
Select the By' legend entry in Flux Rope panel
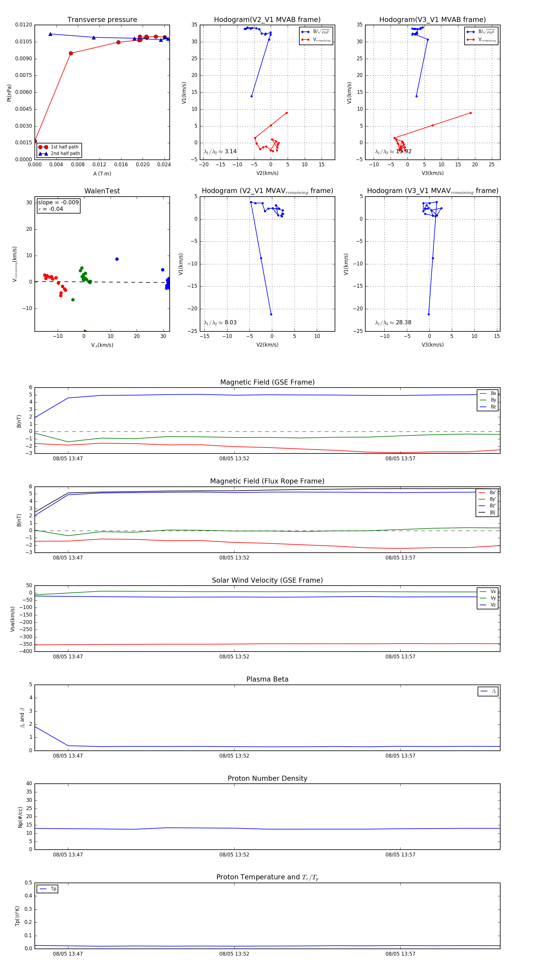(487, 499)
